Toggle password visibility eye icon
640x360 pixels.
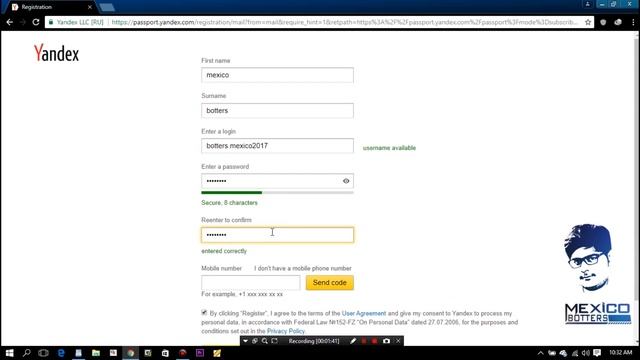click(x=346, y=181)
